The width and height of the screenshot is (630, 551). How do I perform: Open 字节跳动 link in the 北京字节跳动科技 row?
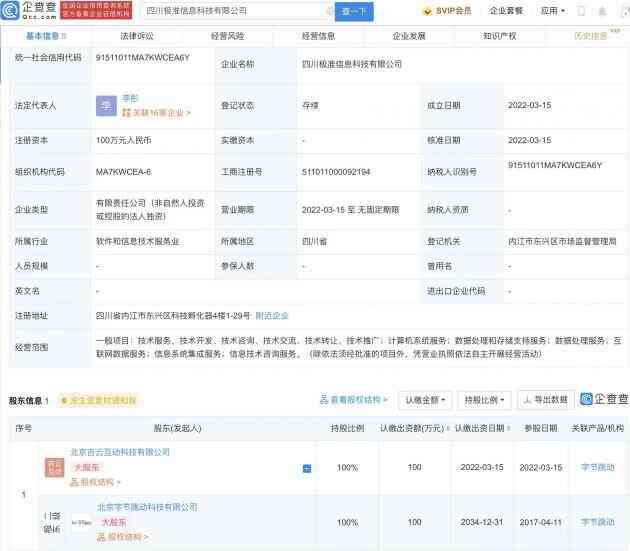(597, 522)
